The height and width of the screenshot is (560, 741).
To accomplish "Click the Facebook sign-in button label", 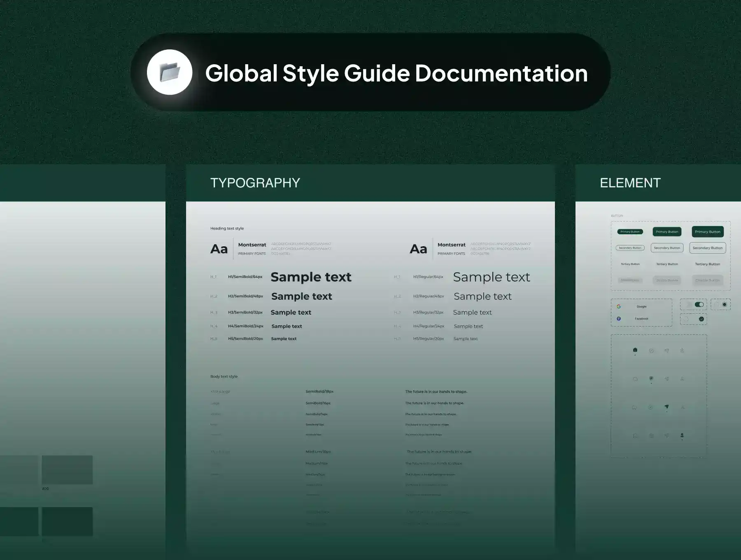I will [x=641, y=319].
